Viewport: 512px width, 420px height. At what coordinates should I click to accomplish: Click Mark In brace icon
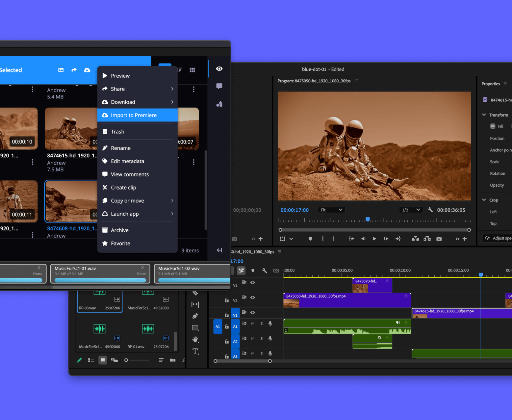323,239
